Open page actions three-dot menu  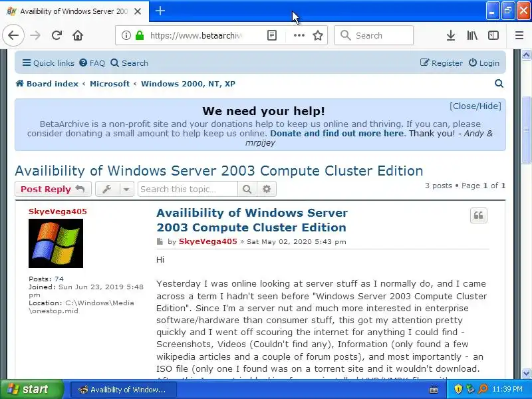tap(299, 35)
